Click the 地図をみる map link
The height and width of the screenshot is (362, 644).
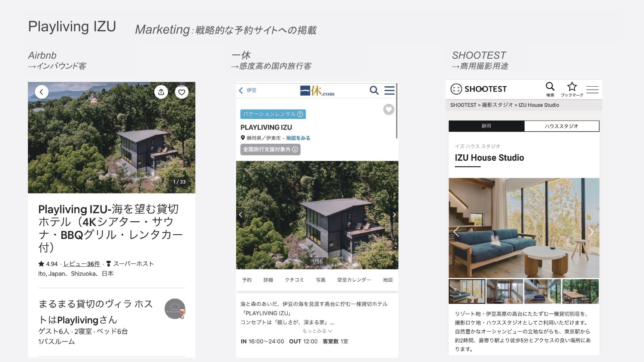coord(298,138)
